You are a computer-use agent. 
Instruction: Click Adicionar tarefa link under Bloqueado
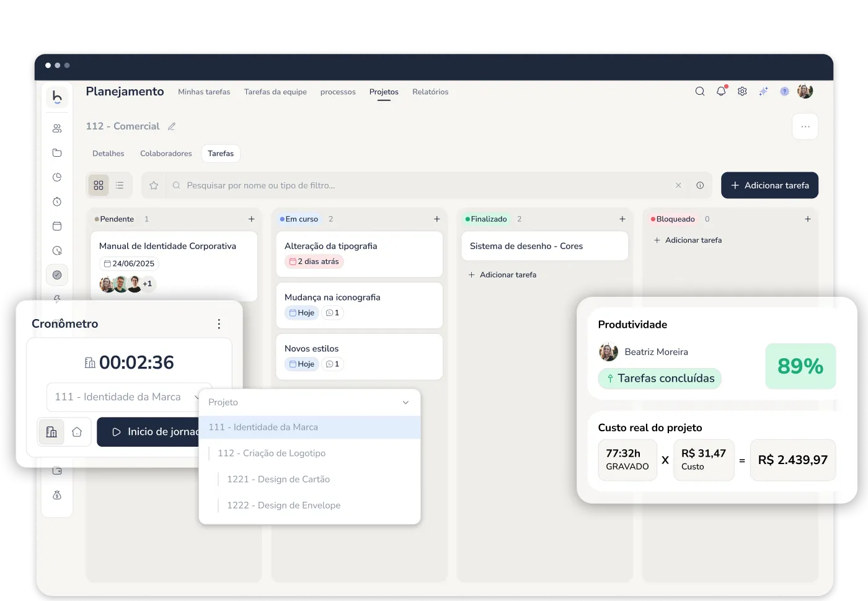coord(688,240)
